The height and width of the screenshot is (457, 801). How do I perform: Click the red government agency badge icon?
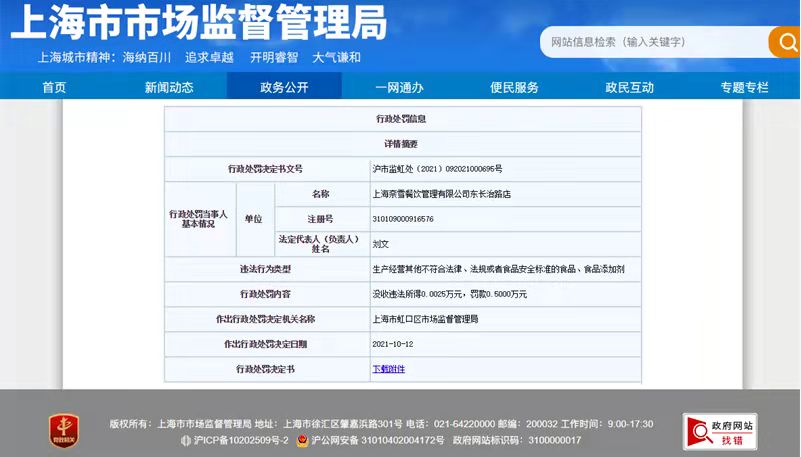(x=64, y=431)
